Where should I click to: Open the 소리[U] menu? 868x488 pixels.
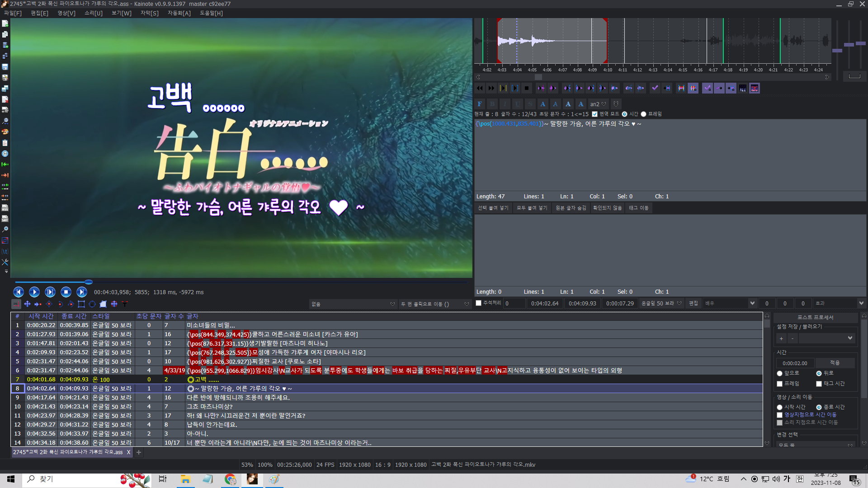[x=94, y=13]
